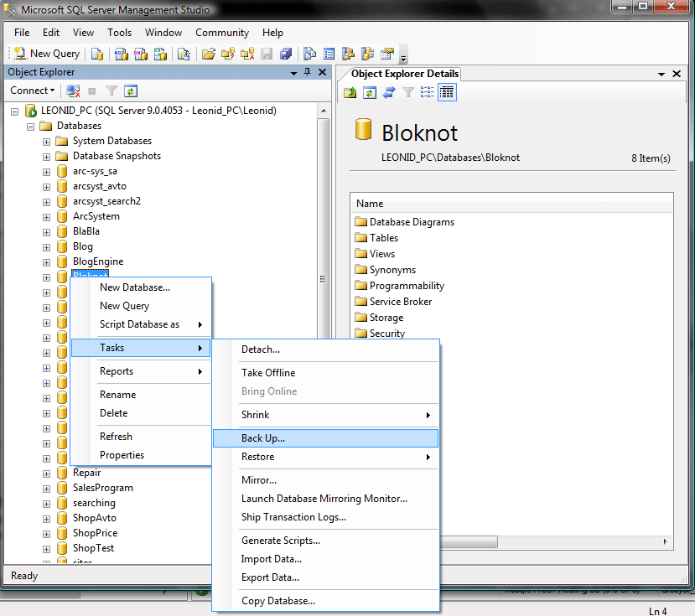Screen dimensions: 695x616
Task: Start an Analysis Services MDX query
Action: point(121,54)
